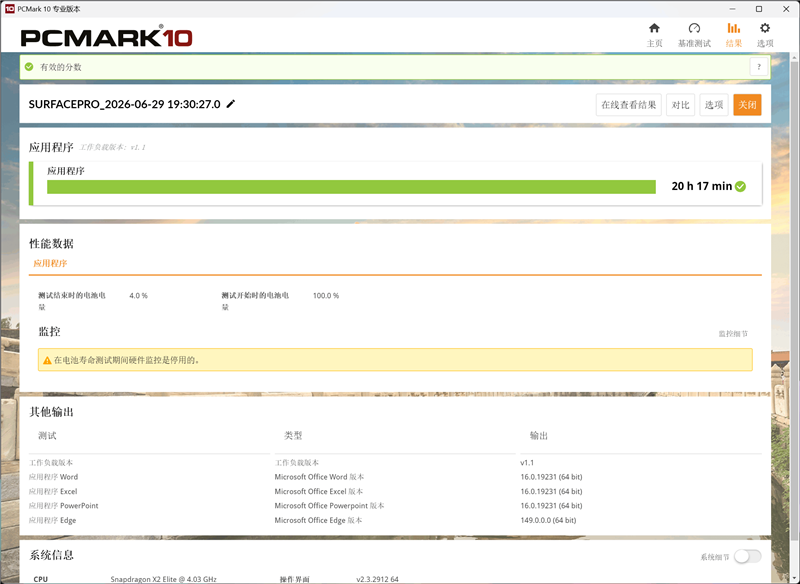Screen dimensions: 800x584
Task: Open the 结果 results chart icon
Action: 734,28
